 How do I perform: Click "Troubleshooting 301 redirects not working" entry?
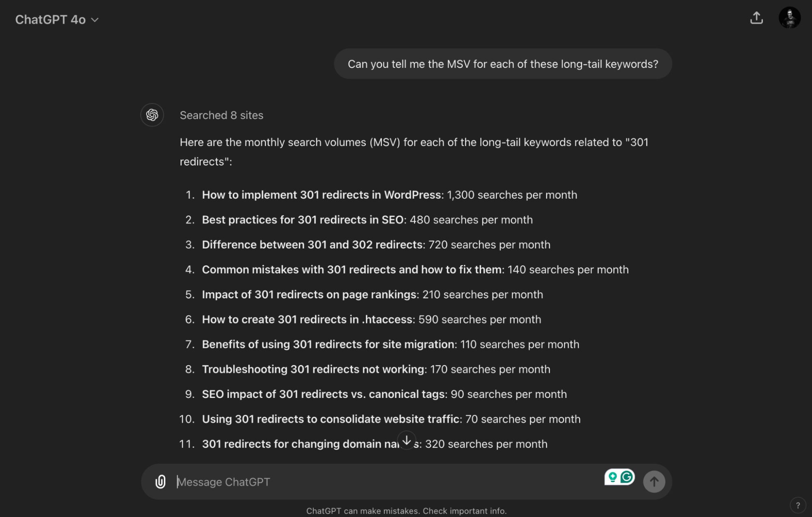click(x=313, y=369)
